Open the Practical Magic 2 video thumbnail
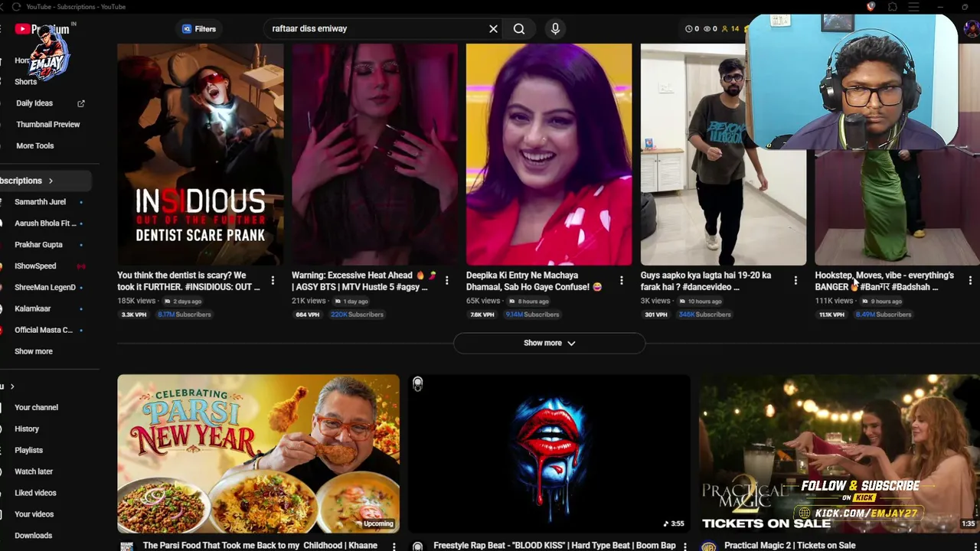The image size is (980, 551). [x=839, y=454]
